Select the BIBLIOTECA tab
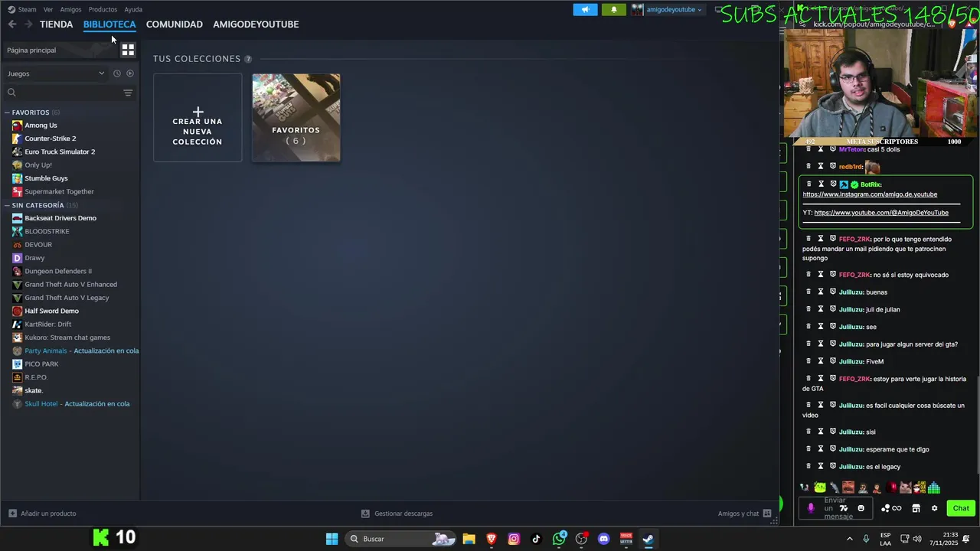The image size is (980, 551). tap(109, 24)
